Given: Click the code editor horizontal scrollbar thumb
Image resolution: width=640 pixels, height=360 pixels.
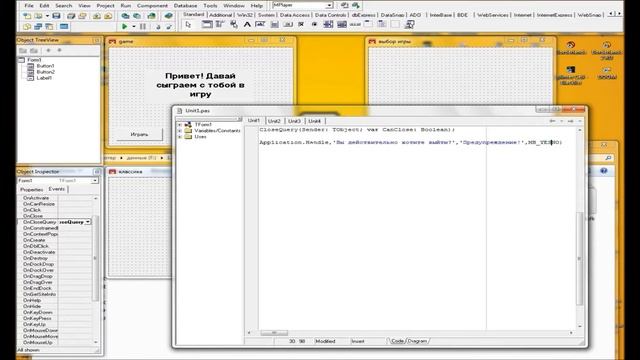Looking at the screenshot, I should coord(274,333).
